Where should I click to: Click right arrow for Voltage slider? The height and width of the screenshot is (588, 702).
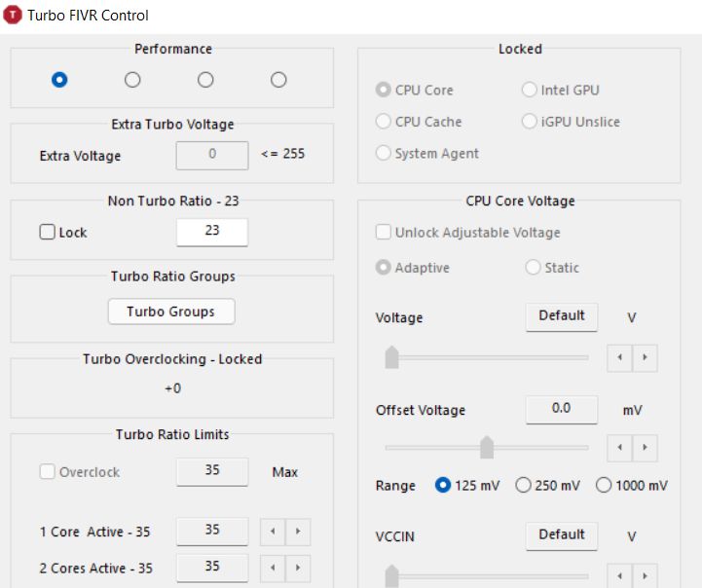[645, 357]
